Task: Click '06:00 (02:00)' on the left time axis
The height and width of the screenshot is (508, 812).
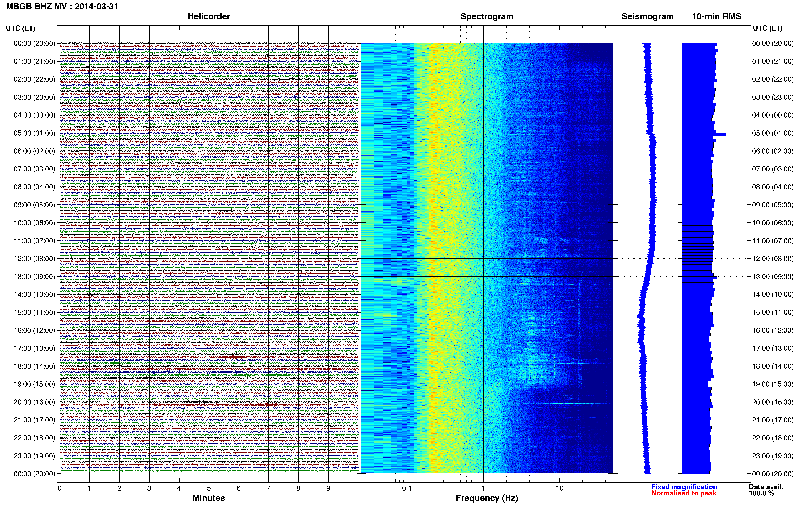Action: pyautogui.click(x=34, y=151)
